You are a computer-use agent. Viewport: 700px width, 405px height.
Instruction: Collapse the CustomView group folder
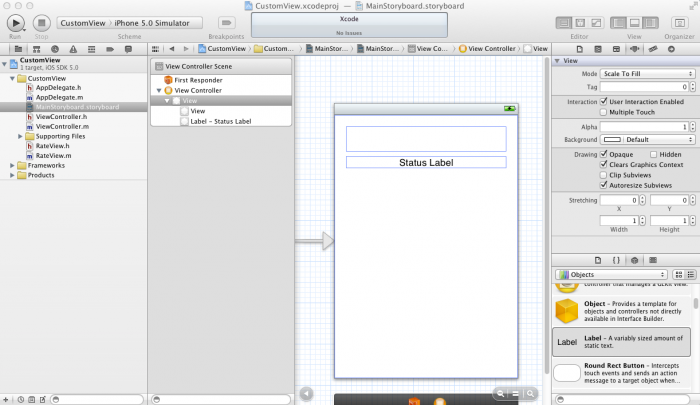(12, 78)
